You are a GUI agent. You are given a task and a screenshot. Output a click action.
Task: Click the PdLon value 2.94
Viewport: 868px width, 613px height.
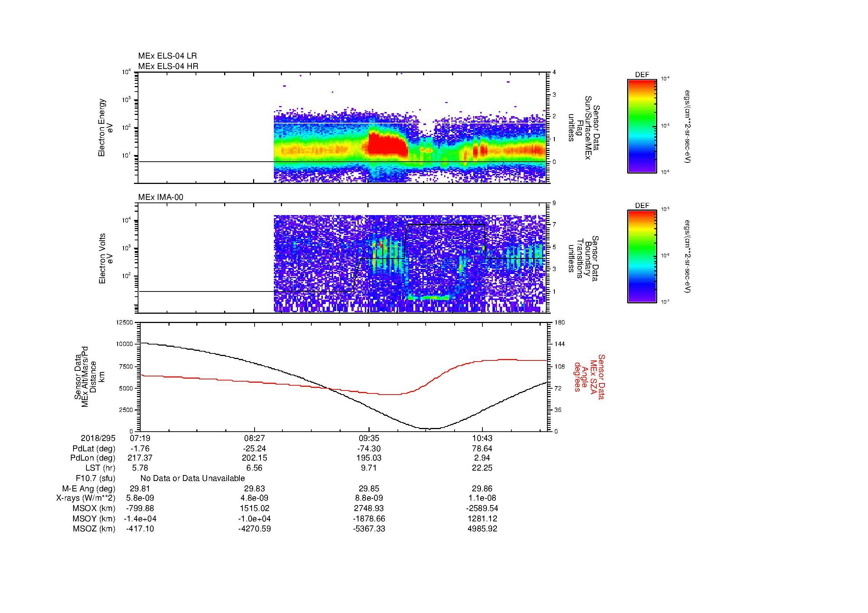point(482,458)
